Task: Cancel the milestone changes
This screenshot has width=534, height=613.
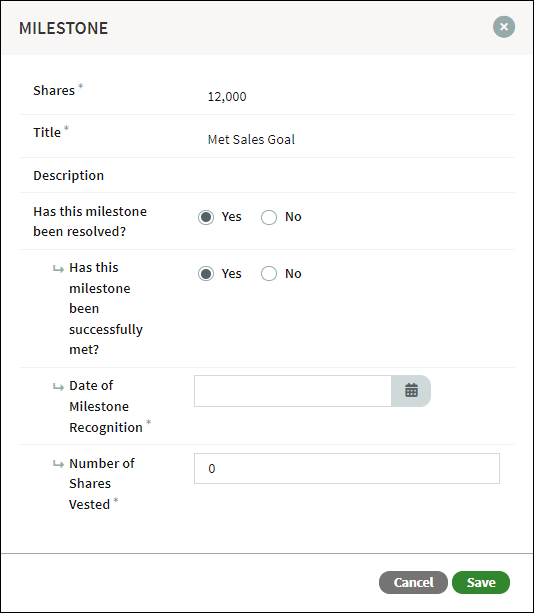Action: click(x=413, y=583)
